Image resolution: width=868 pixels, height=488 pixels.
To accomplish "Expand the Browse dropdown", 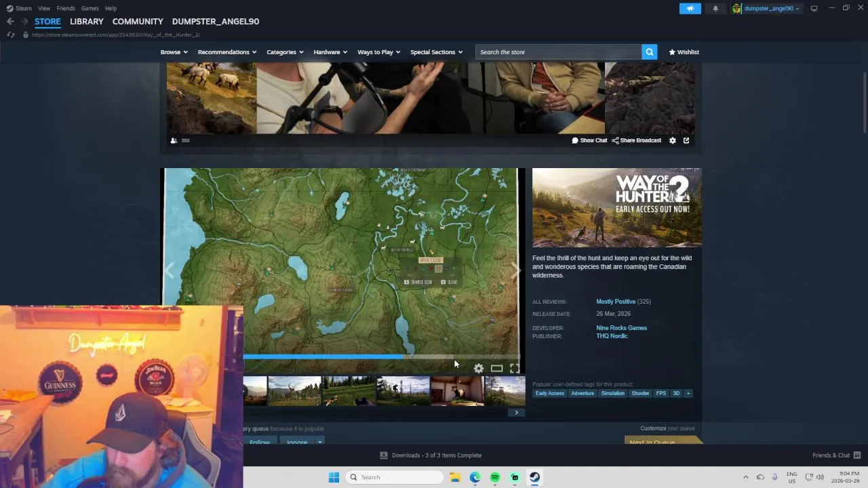I will point(174,52).
